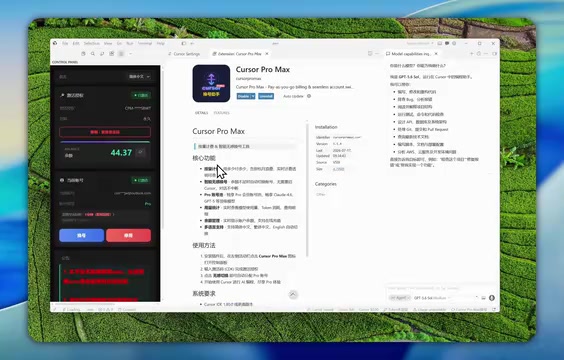
Task: Click the Disable extension button
Action: coord(244,96)
